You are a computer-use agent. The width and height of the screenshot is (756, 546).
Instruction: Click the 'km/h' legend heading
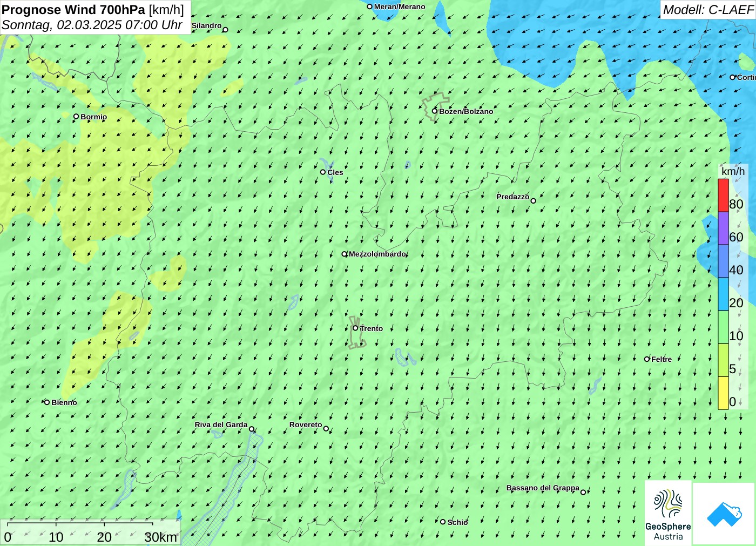(x=733, y=171)
